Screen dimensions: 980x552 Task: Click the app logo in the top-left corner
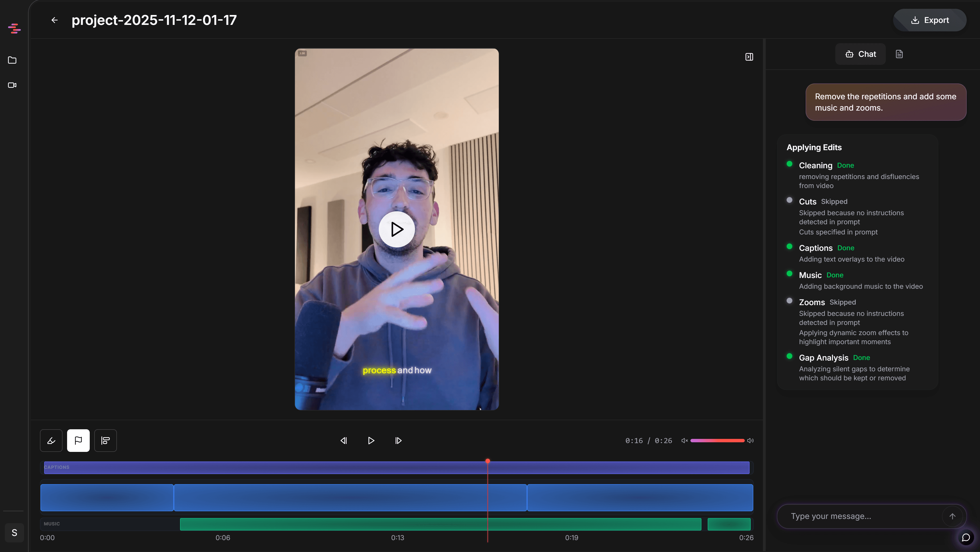14,29
